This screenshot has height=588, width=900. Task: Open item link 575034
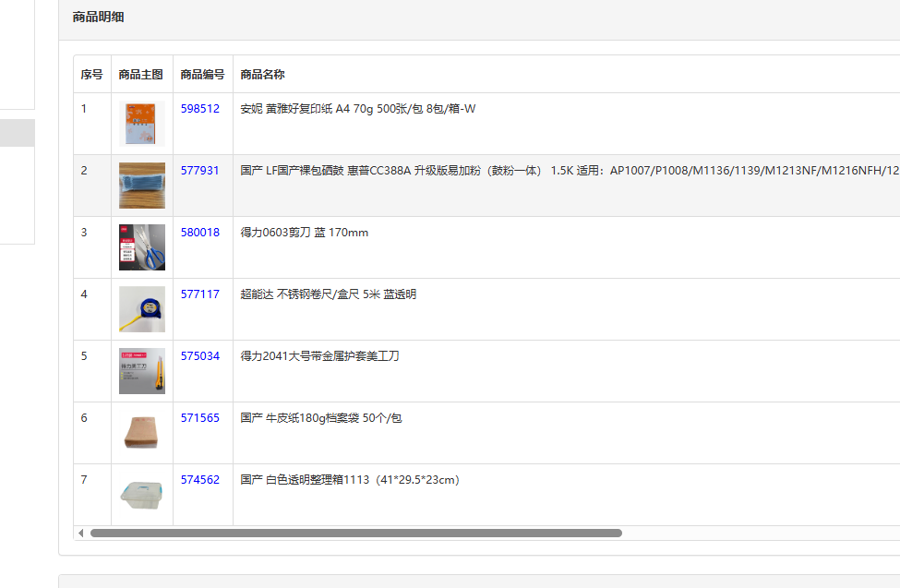200,356
